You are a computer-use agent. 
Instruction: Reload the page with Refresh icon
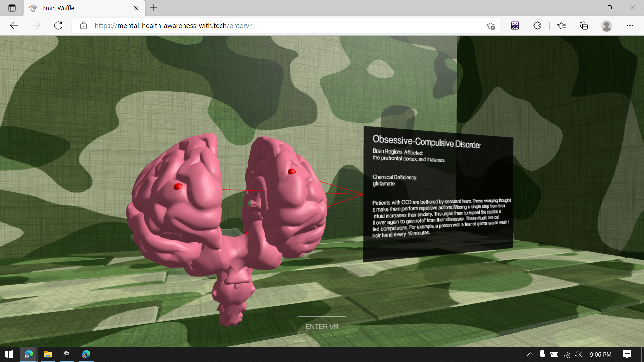pyautogui.click(x=58, y=26)
